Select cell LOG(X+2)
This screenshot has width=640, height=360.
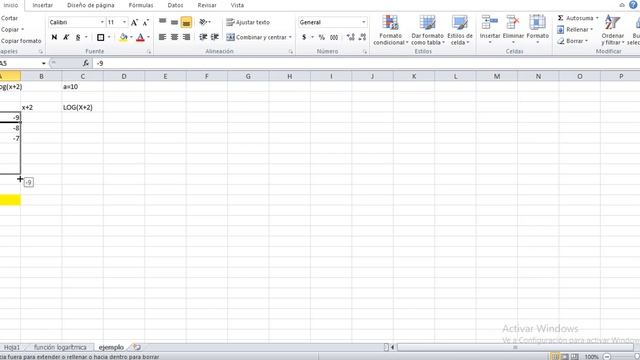pos(82,107)
